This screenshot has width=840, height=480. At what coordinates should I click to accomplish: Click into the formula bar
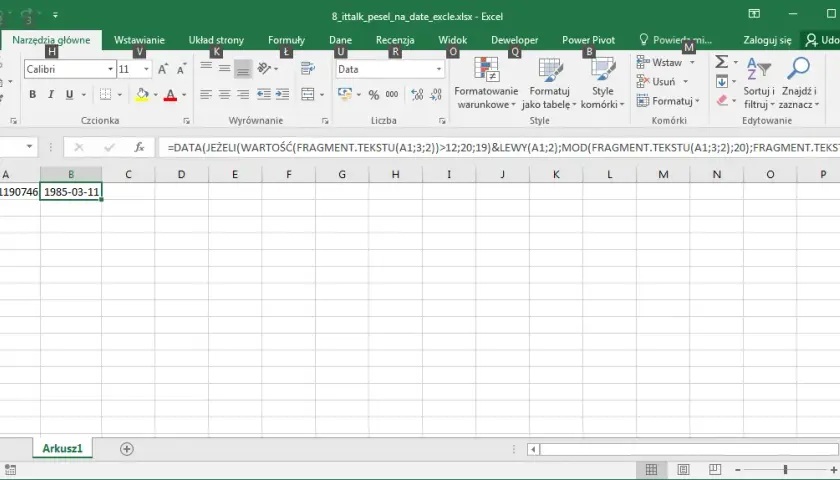click(x=499, y=147)
